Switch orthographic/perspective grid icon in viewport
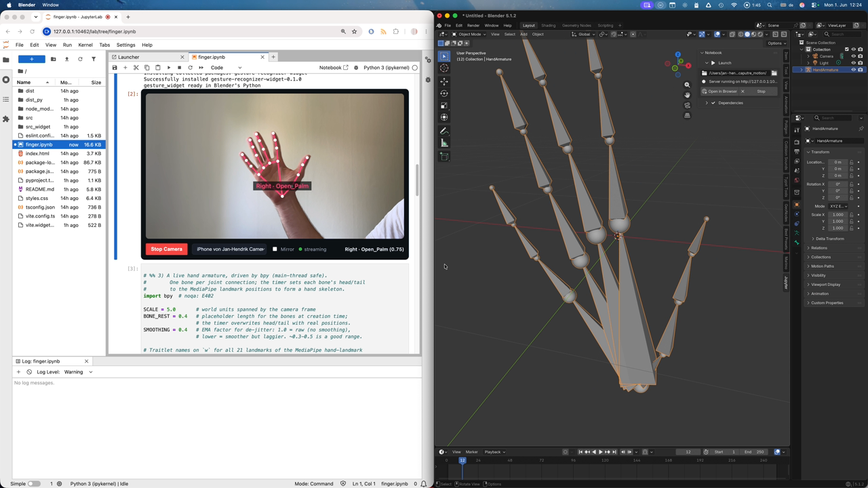Screen dimensions: 868x488 tap(687, 115)
